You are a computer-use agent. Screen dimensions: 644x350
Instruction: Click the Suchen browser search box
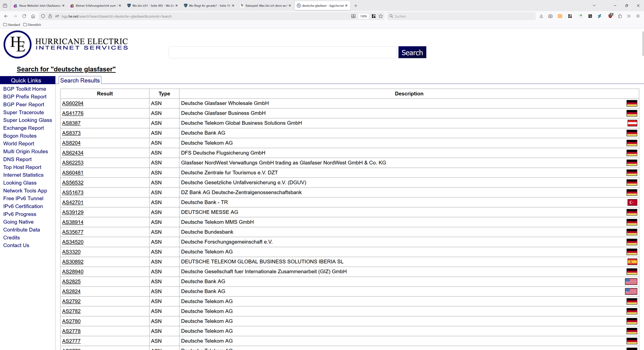pos(461,16)
